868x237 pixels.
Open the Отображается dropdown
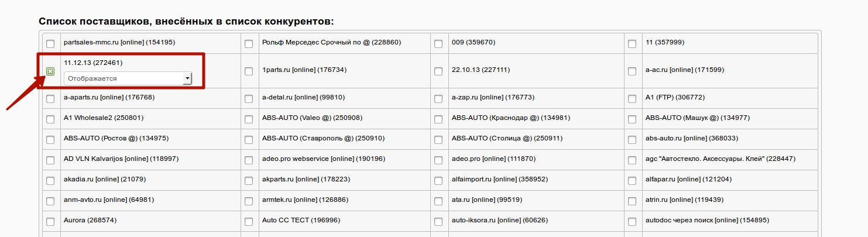[128, 78]
